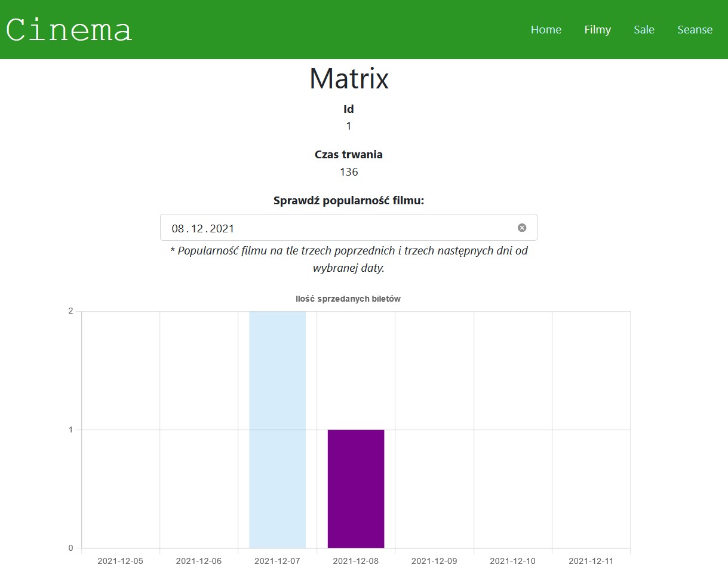
Task: Click the Czas trwania heading
Action: tap(348, 154)
